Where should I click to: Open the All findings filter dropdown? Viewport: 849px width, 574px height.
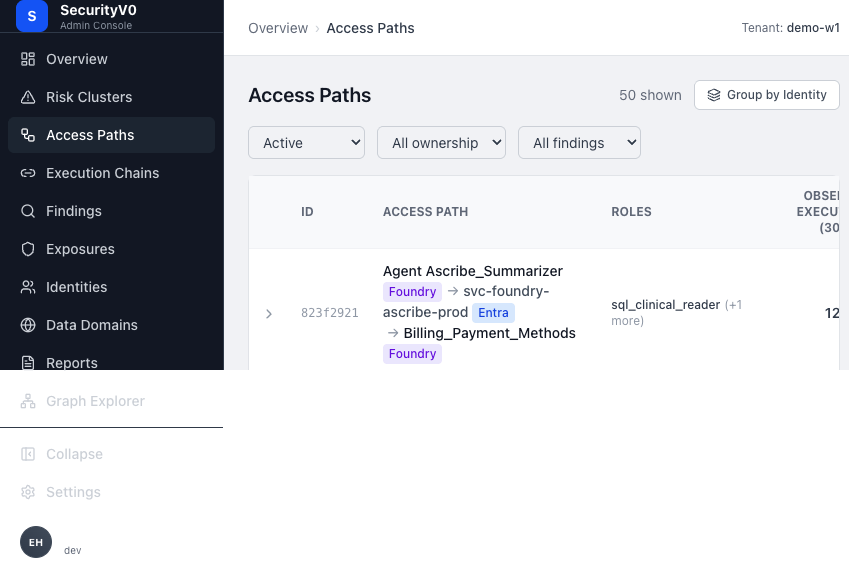(x=579, y=142)
